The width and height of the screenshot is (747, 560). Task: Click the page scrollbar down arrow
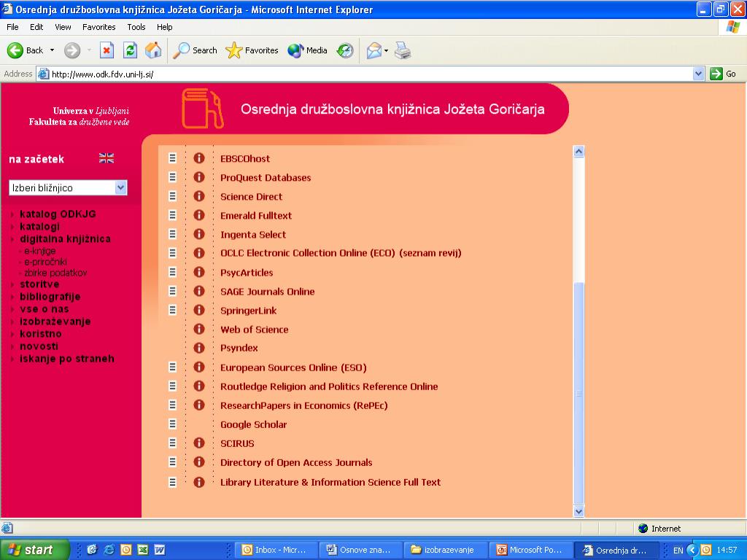pos(578,511)
